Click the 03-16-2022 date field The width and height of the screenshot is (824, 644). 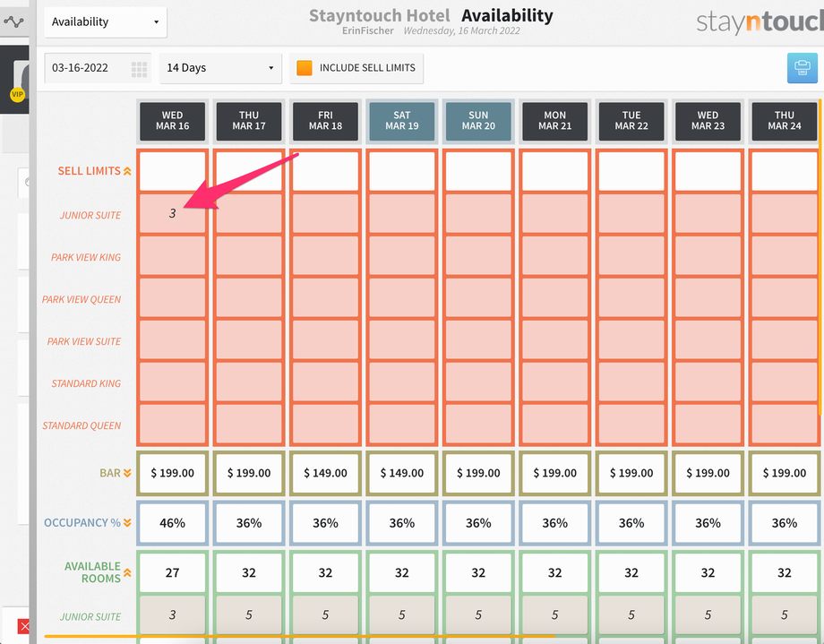coord(98,68)
